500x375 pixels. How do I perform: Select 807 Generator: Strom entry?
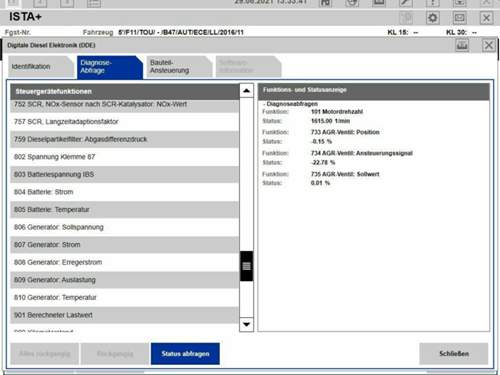124,245
